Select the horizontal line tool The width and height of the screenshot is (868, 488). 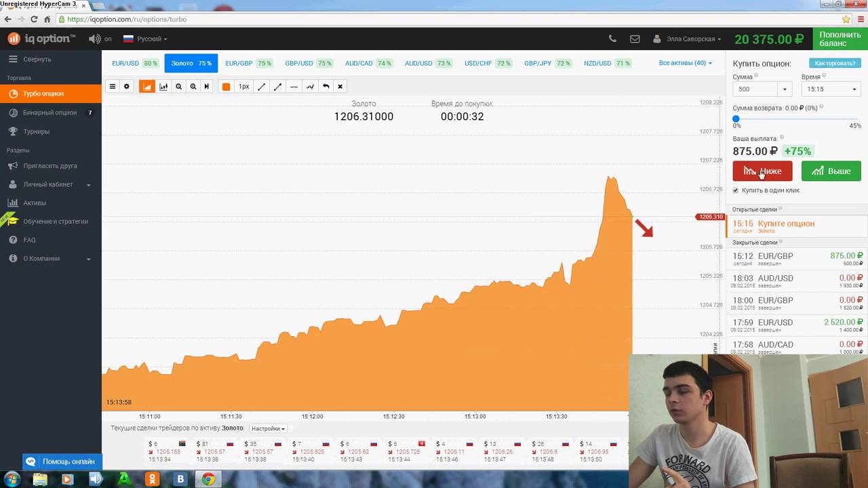pyautogui.click(x=294, y=87)
